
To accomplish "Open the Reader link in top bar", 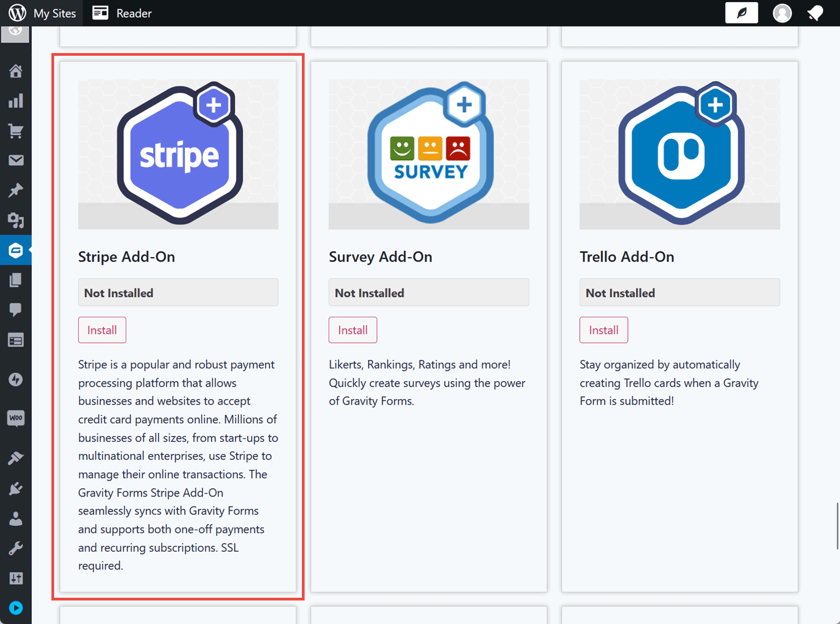I will click(x=122, y=13).
